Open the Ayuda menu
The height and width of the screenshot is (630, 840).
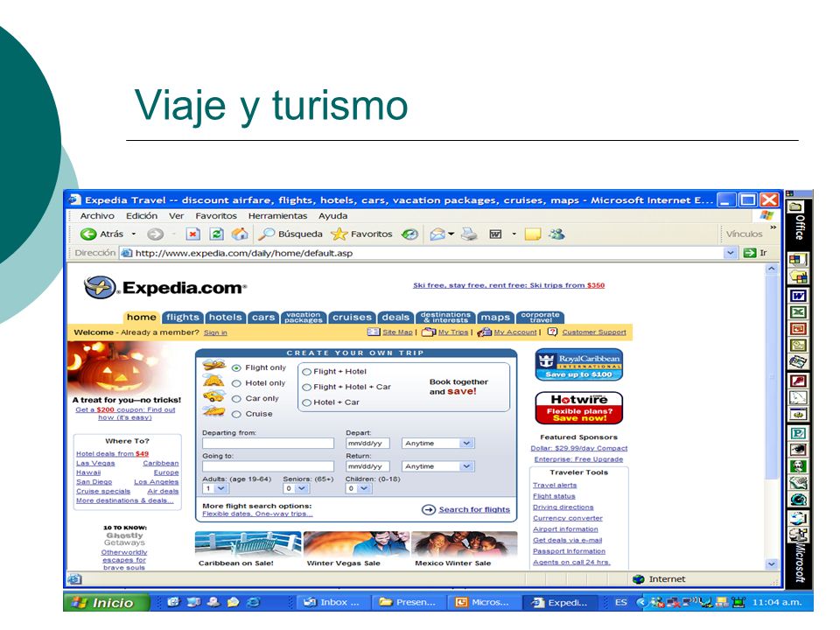(332, 216)
